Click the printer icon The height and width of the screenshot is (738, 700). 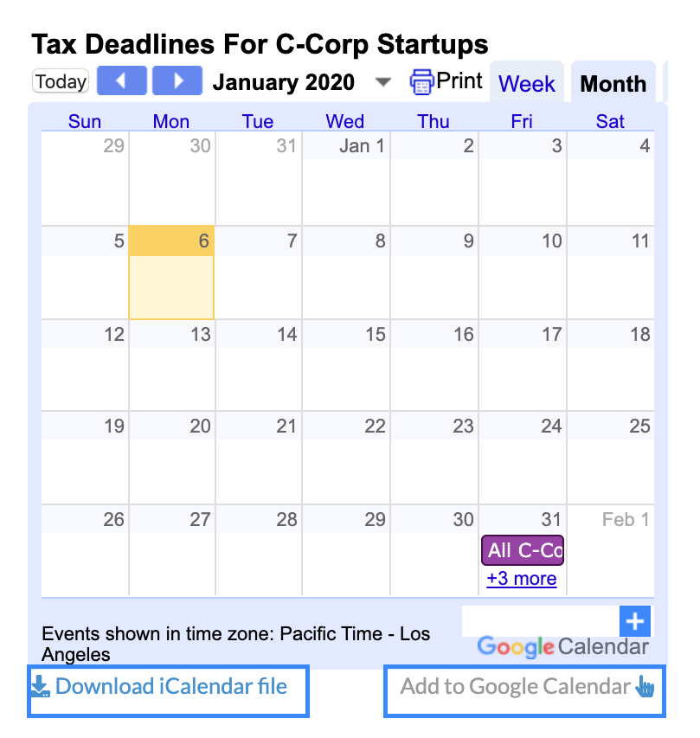point(421,82)
